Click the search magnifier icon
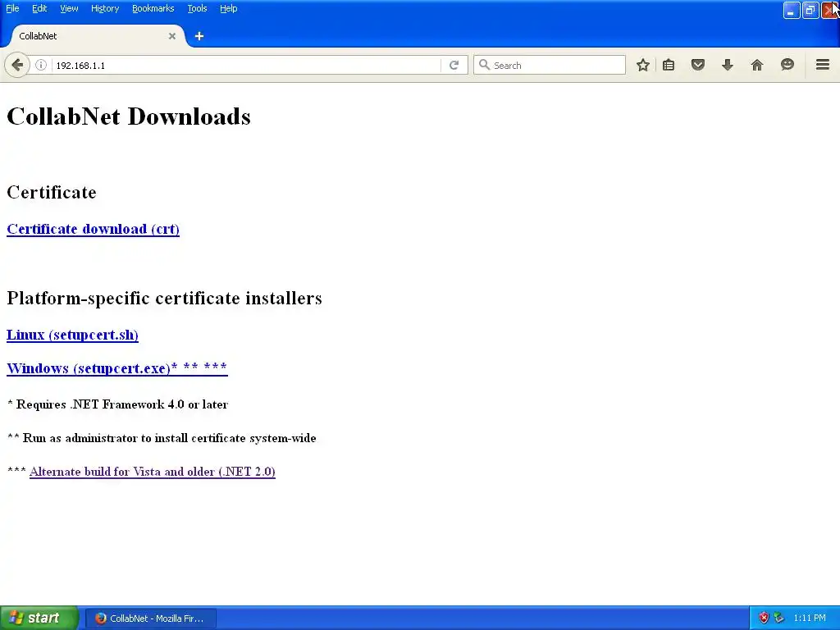The width and height of the screenshot is (840, 630). (484, 65)
